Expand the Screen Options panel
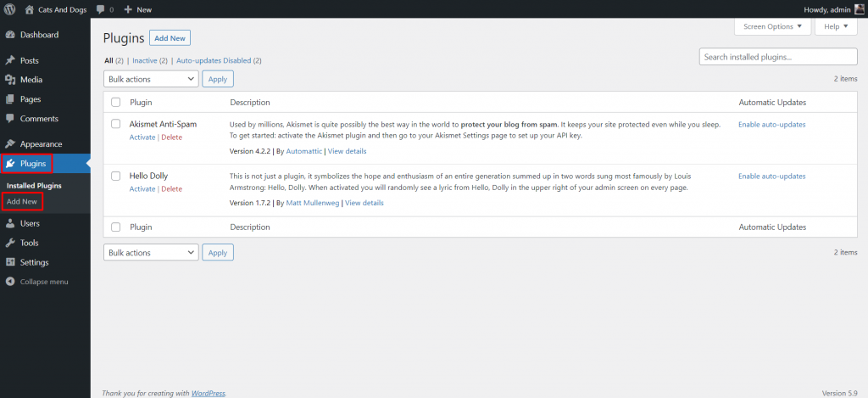 [x=772, y=26]
